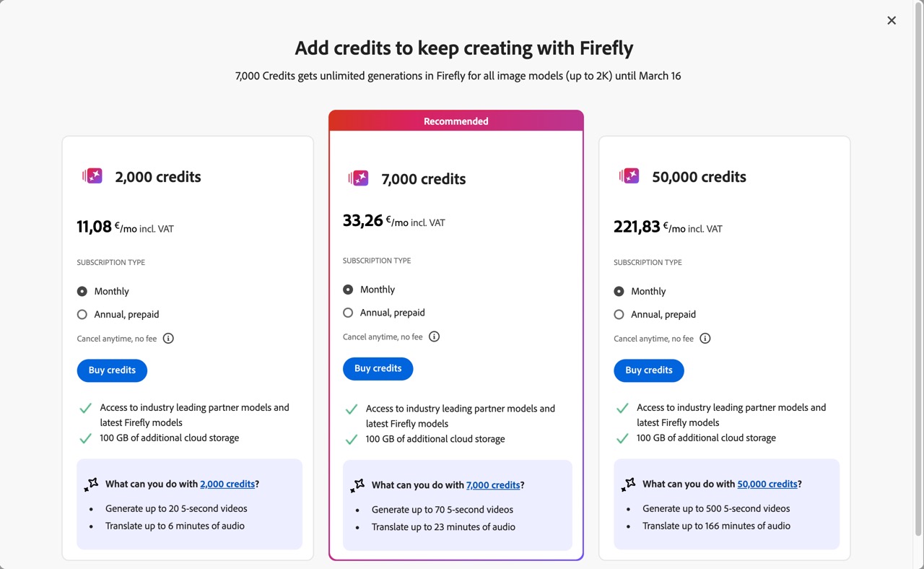Click sparkle icon in 2,000 credits info box
Viewport: 924px width, 569px height.
click(91, 485)
